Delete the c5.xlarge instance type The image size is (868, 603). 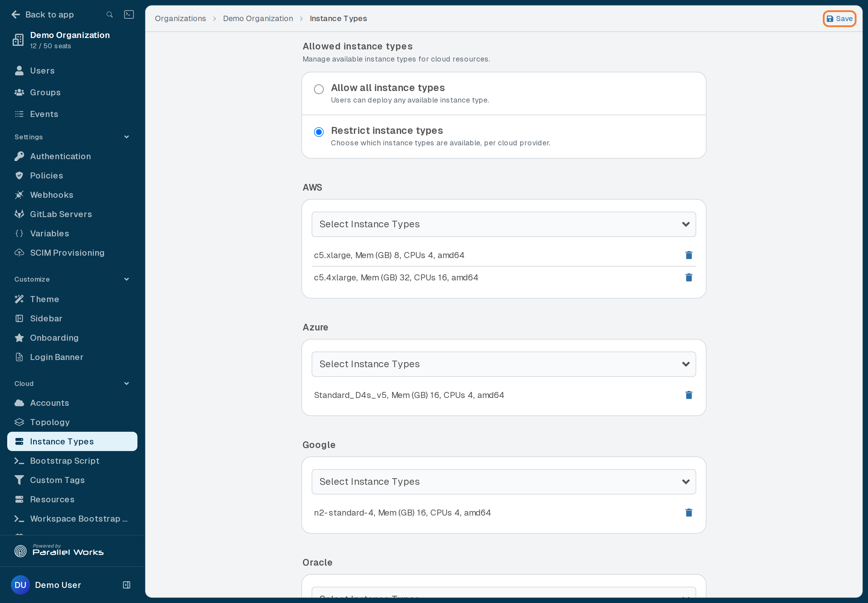pyautogui.click(x=689, y=255)
